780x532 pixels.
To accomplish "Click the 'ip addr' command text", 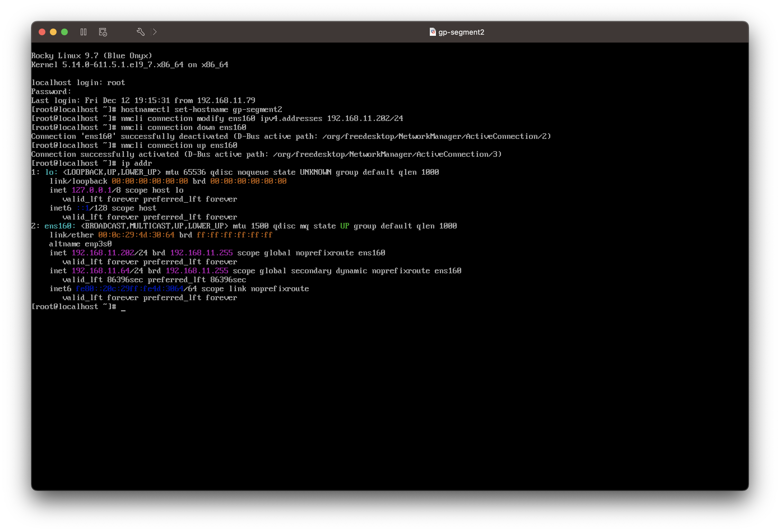I will tap(136, 163).
